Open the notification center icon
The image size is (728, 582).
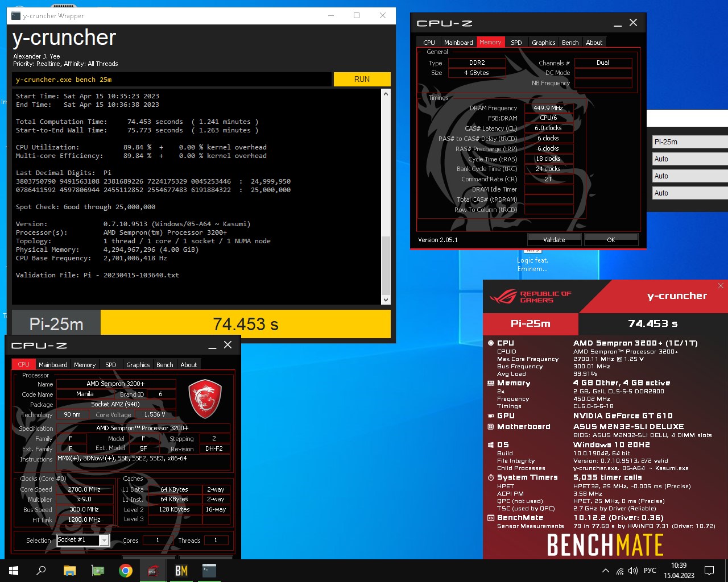tap(709, 571)
